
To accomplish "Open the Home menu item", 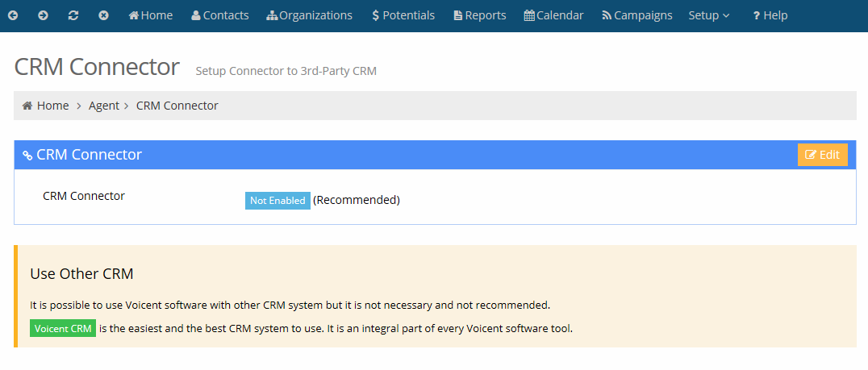I will (x=151, y=15).
